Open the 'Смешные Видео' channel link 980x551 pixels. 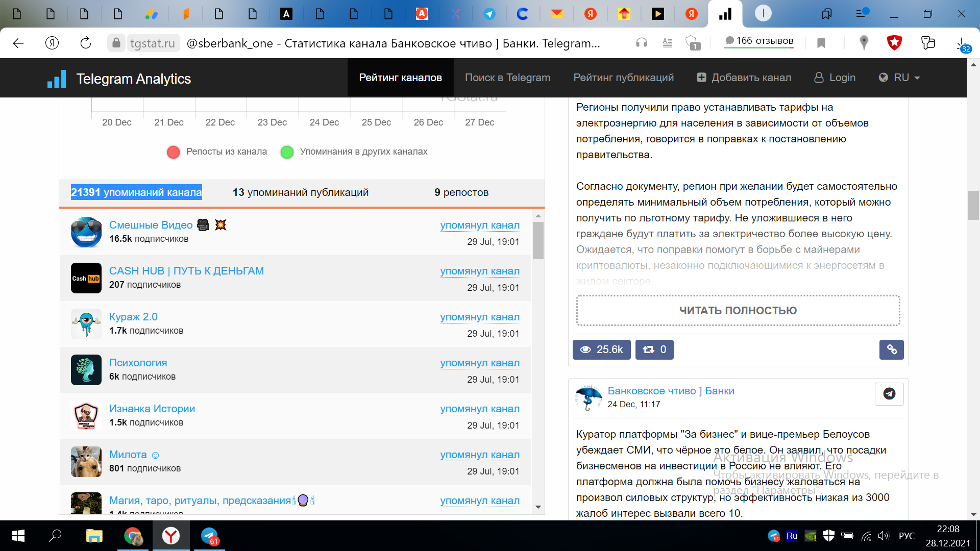pos(151,225)
